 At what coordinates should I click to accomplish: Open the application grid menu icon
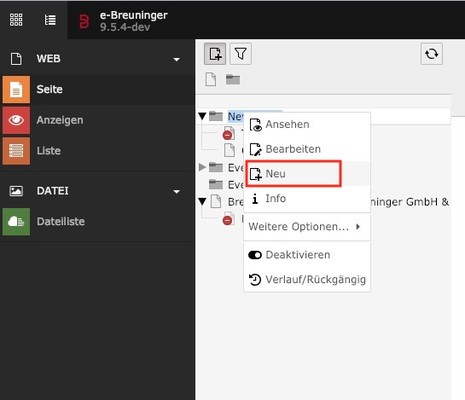tap(16, 20)
